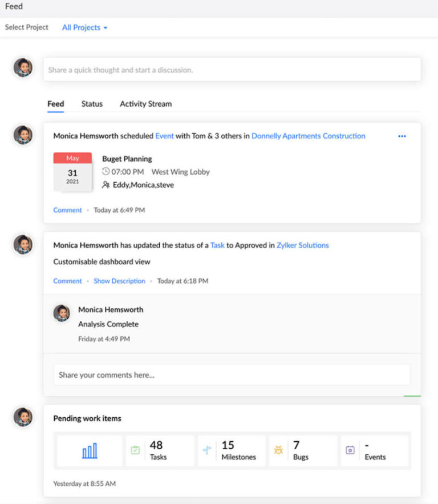Open the Activity Stream tab
Viewport: 438px width, 504px height.
[145, 104]
